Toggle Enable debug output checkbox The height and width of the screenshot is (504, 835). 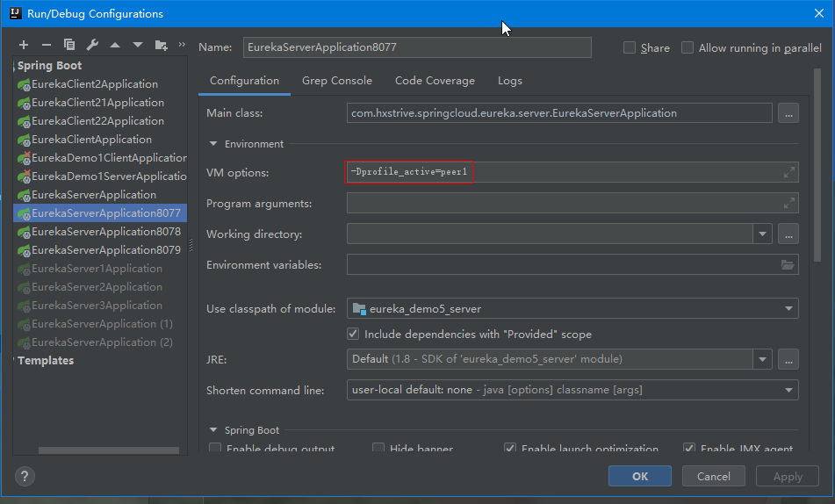(x=215, y=448)
